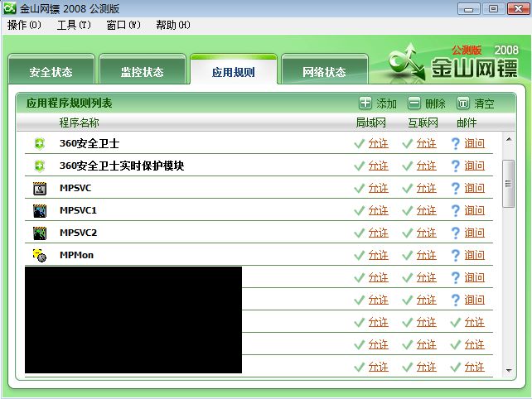Toggle 360安全卫士 互联网 允许 link
This screenshot has height=399, width=532.
[427, 144]
